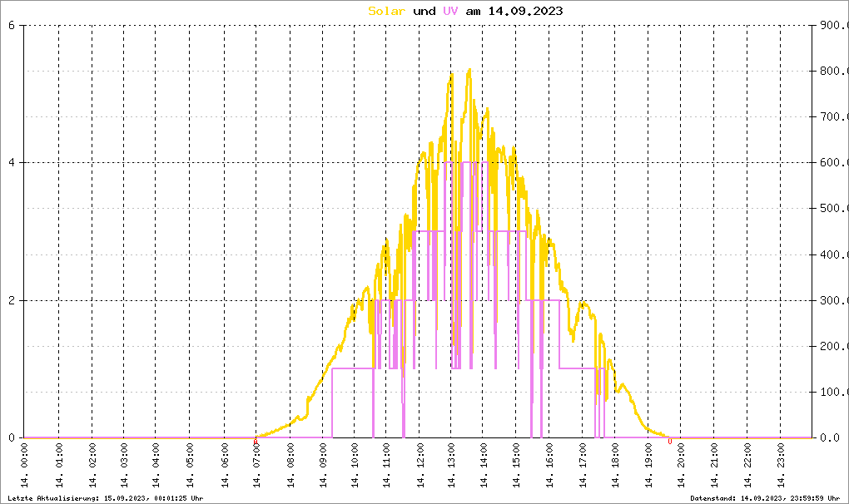The height and width of the screenshot is (504, 849).
Task: Click time label '14. 02:00'
Action: pos(92,466)
